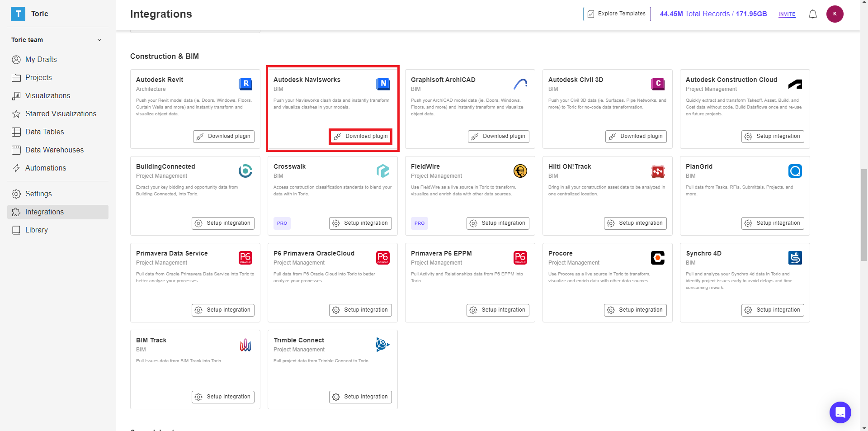Open the chat support bubble

tap(840, 412)
